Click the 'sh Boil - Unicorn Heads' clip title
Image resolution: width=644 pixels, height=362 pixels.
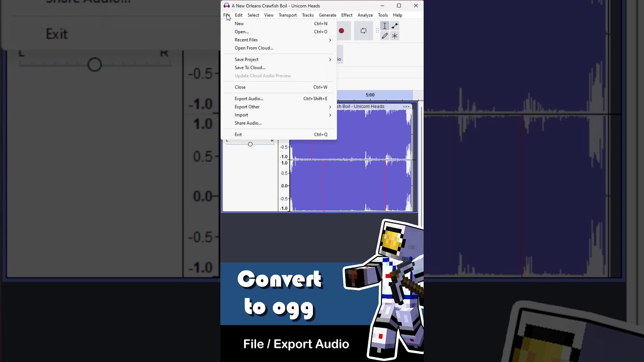pyautogui.click(x=360, y=107)
